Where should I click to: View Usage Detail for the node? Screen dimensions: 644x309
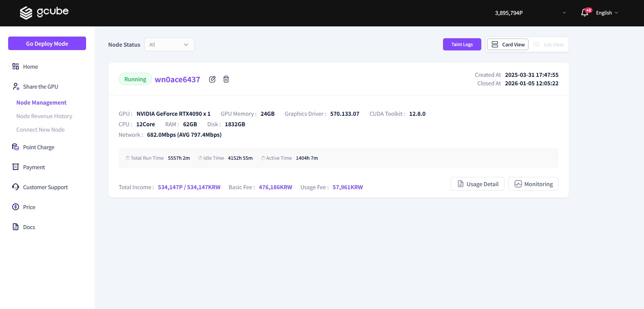[x=477, y=184]
